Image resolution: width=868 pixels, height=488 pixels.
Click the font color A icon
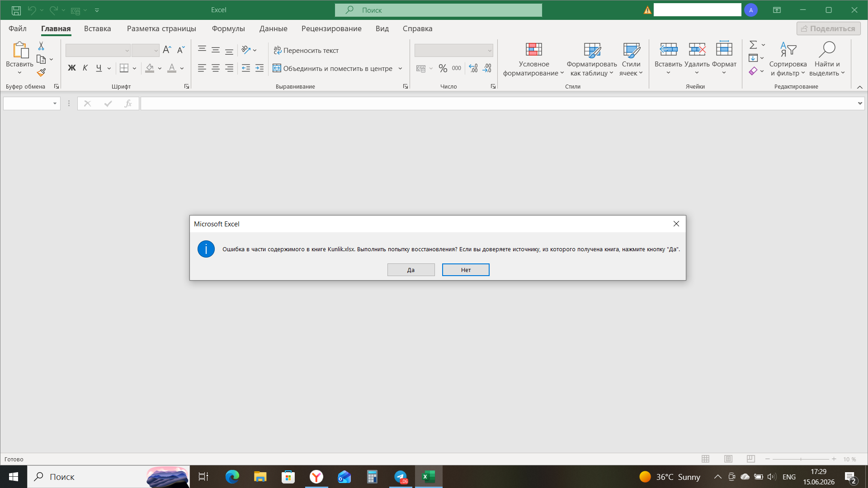click(172, 68)
